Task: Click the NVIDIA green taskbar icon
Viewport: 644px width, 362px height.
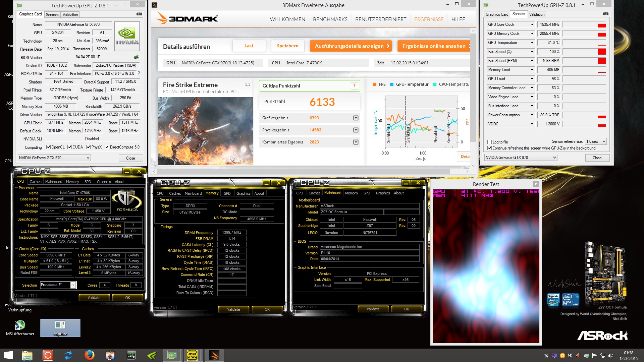Action: 152,355
